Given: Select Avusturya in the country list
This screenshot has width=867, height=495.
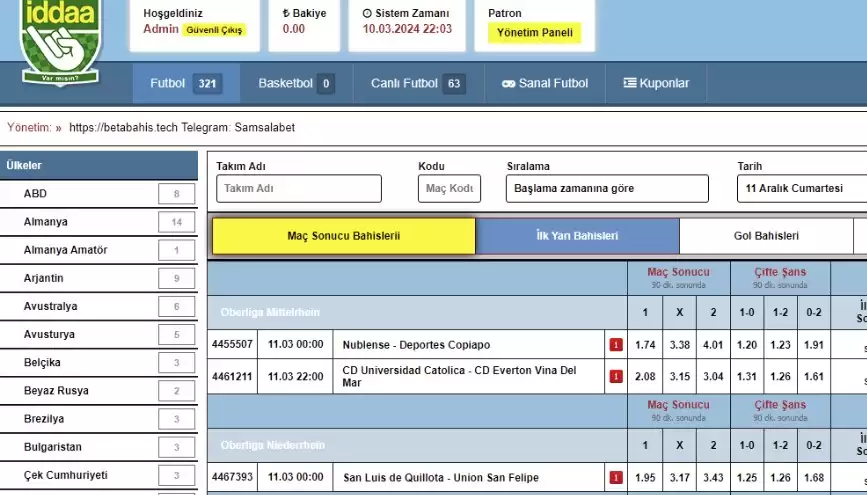Looking at the screenshot, I should [x=98, y=335].
